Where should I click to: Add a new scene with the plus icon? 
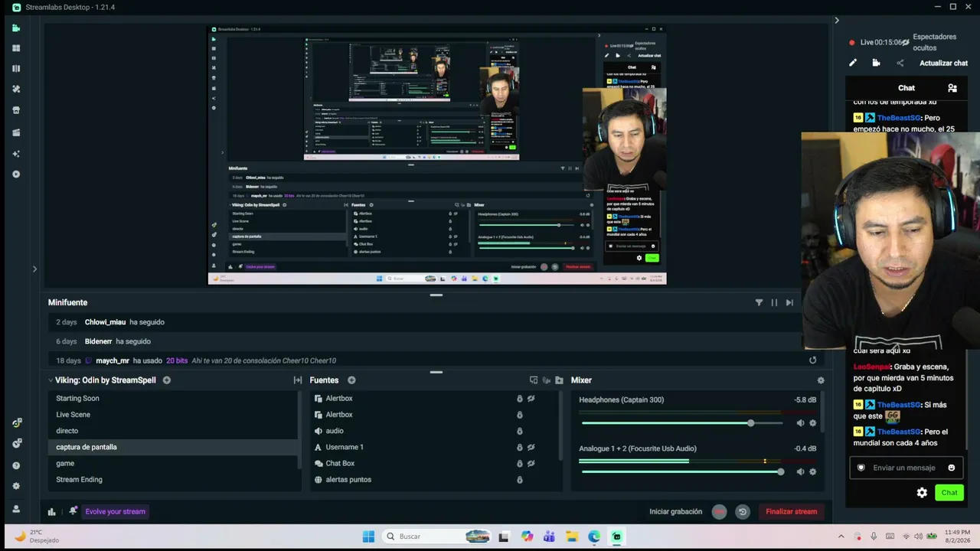tap(167, 380)
